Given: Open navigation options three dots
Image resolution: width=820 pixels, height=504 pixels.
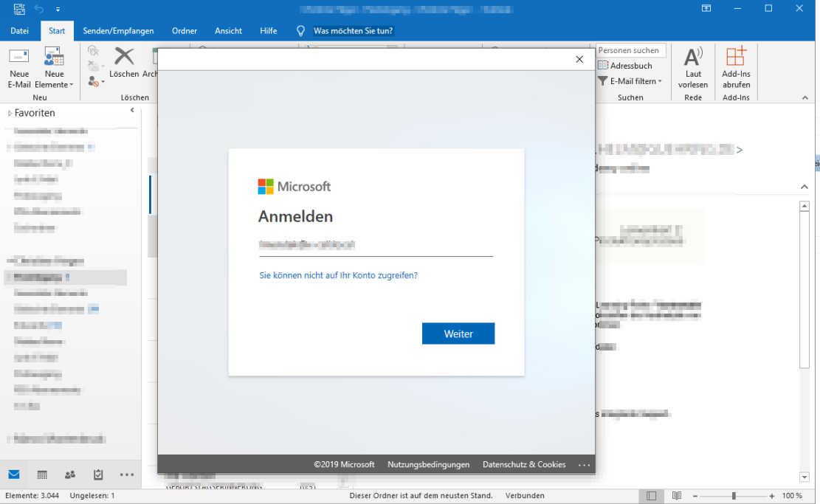Looking at the screenshot, I should pyautogui.click(x=127, y=474).
